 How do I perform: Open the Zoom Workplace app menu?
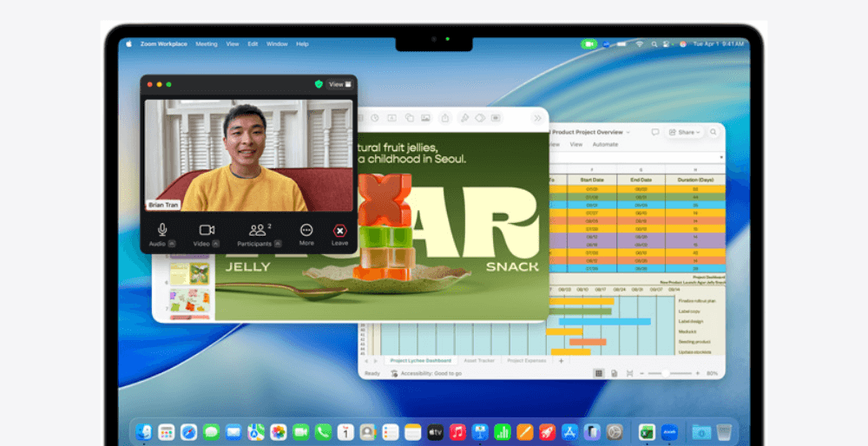(164, 43)
